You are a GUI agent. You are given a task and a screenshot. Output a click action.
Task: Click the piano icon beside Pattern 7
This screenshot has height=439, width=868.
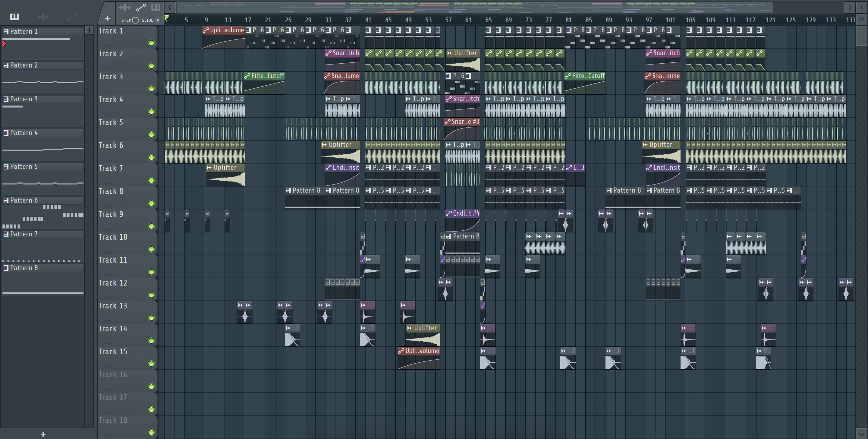coord(6,234)
